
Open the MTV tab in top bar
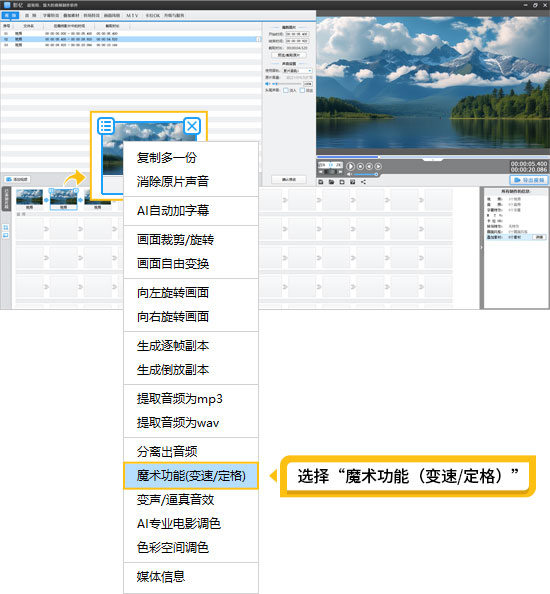click(132, 16)
